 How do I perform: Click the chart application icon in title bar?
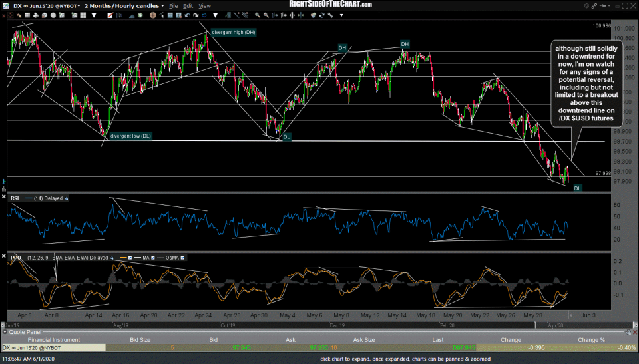point(5,5)
